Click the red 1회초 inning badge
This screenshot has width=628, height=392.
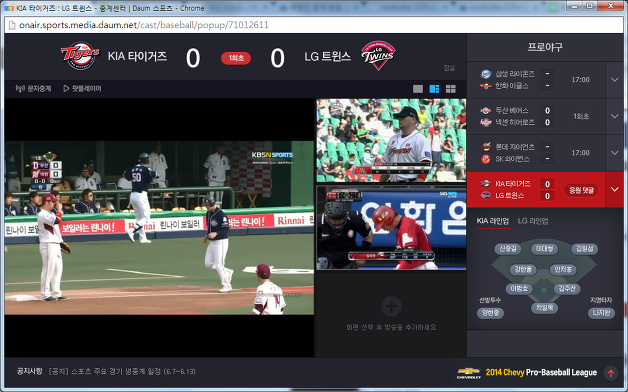point(236,58)
